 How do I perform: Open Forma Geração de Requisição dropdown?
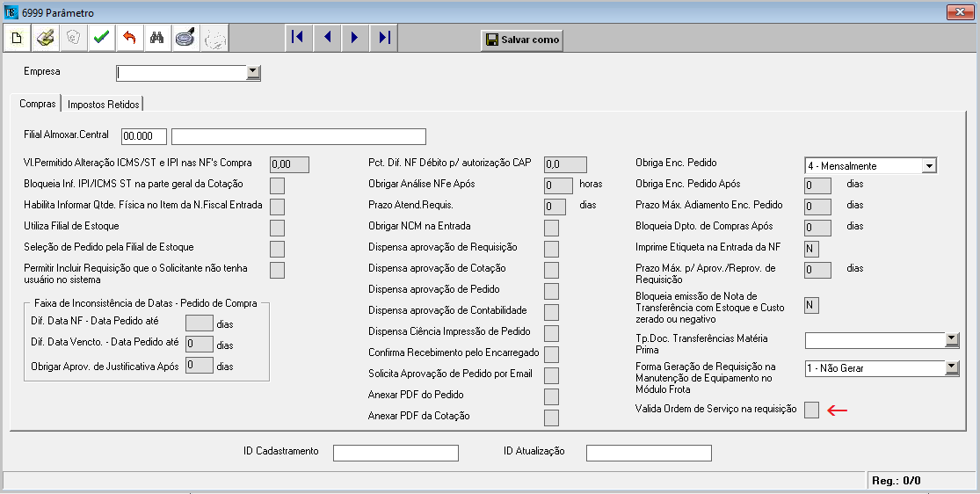(952, 368)
